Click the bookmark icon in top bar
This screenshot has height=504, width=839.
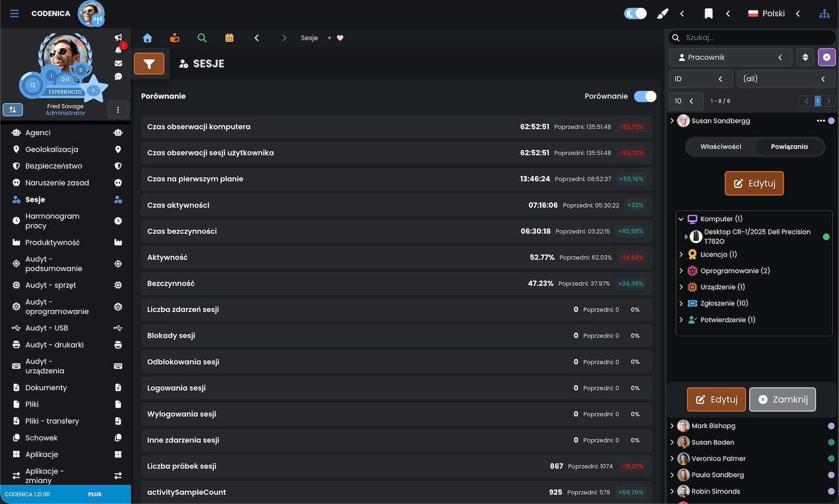tap(708, 14)
